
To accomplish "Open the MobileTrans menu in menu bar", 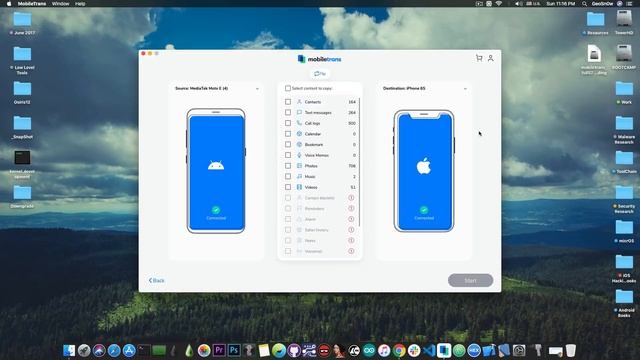I will pyautogui.click(x=32, y=4).
